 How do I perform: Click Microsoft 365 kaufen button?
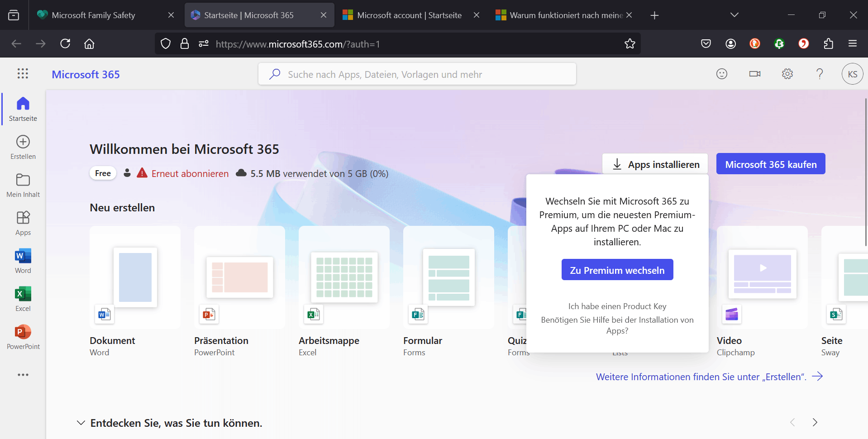pos(771,164)
